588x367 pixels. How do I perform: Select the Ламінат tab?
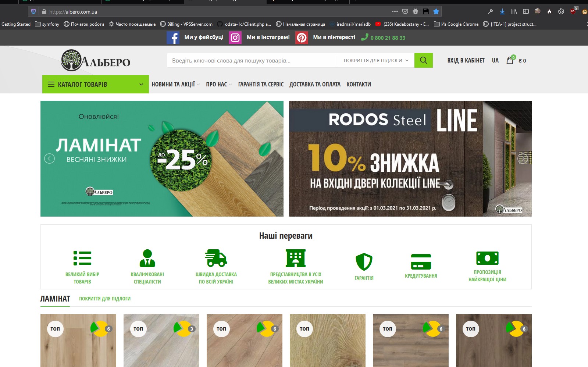[x=55, y=299]
